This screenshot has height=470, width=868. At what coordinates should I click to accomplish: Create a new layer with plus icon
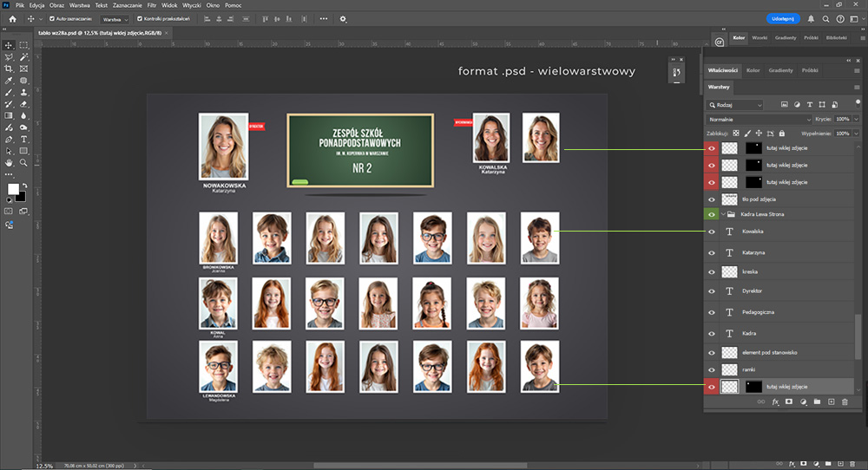click(831, 402)
